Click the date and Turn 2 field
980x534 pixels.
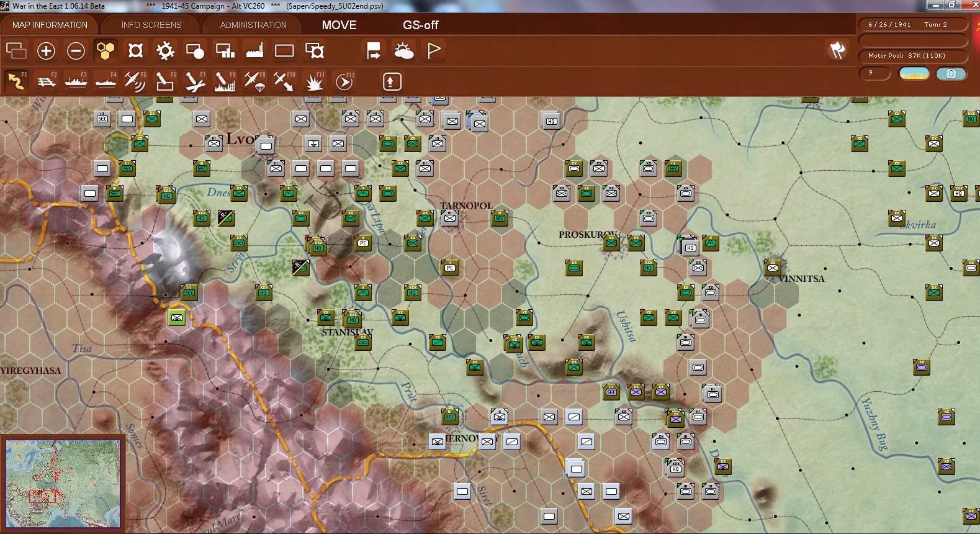point(913,25)
